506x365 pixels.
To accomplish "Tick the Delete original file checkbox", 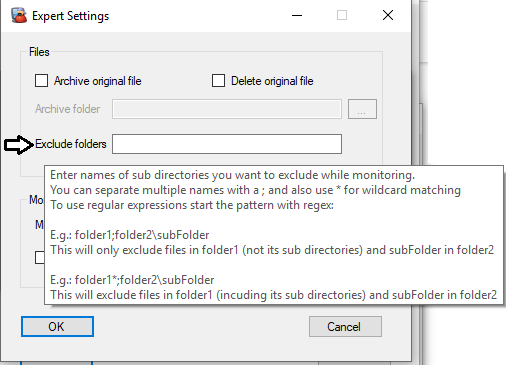I will click(x=218, y=81).
